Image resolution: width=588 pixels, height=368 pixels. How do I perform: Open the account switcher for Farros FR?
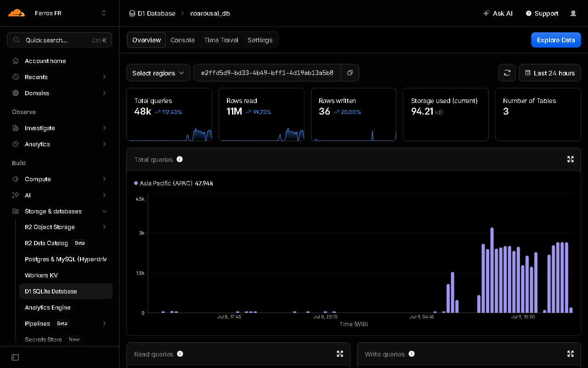coord(104,13)
